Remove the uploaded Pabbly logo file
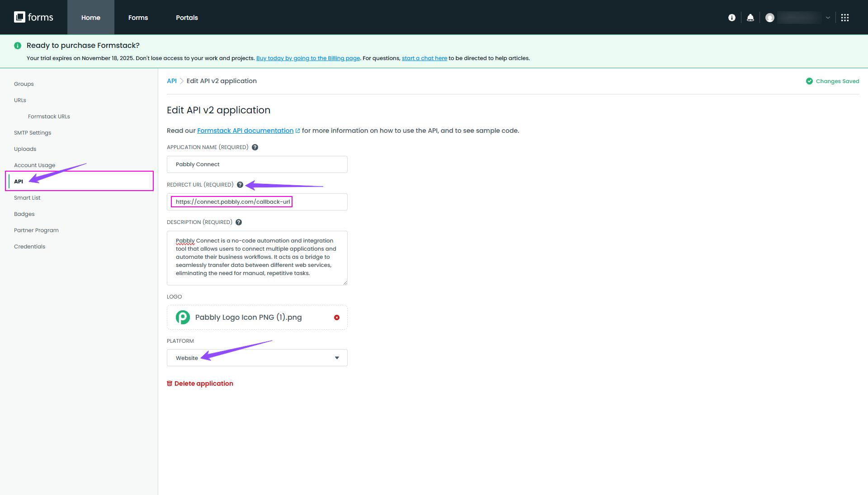This screenshot has height=495, width=868. (x=337, y=318)
